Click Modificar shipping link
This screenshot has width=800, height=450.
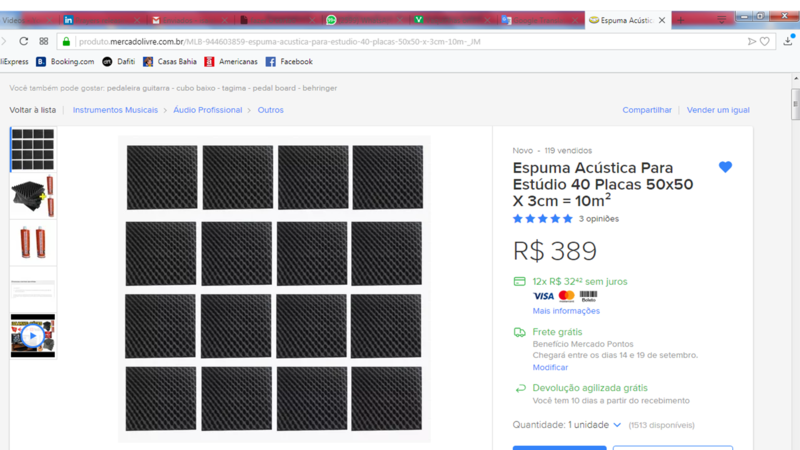(x=550, y=367)
